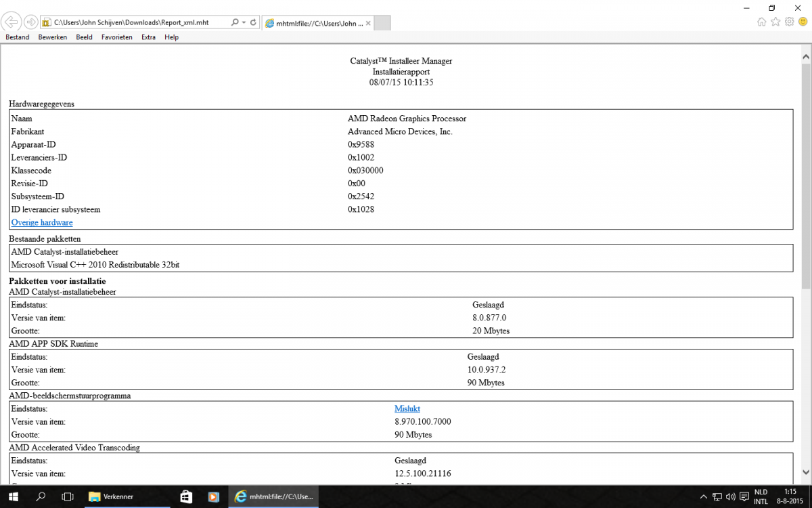Click the vertical scrollbar thumb
812x508 pixels.
coord(806,176)
